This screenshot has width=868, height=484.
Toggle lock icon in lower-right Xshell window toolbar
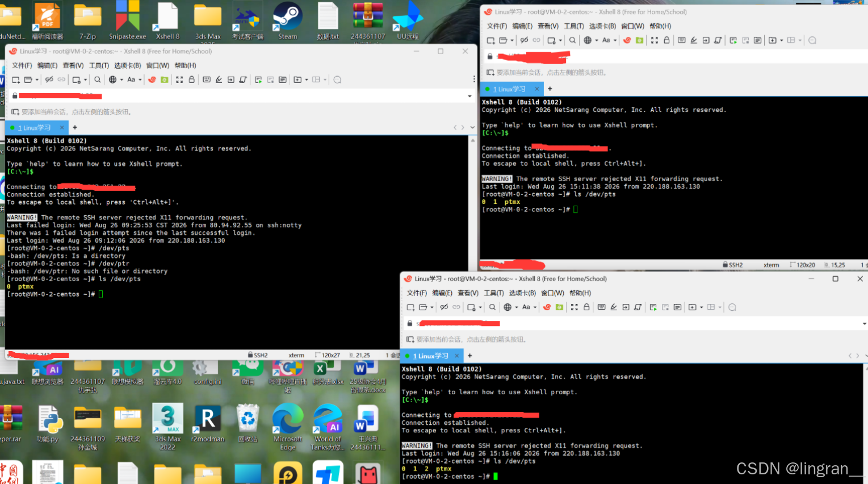coord(586,307)
